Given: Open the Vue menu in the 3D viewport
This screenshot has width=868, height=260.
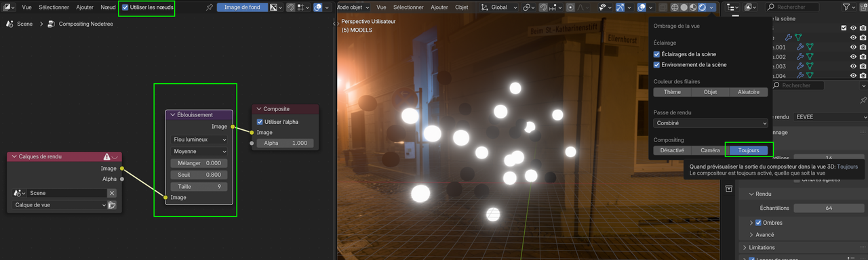Looking at the screenshot, I should tap(381, 7).
